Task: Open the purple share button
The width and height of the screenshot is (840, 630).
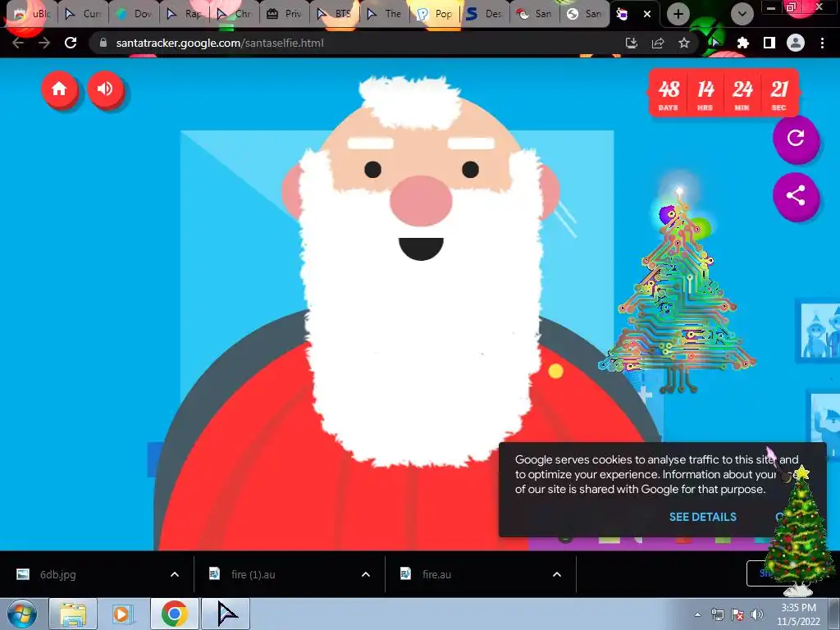Action: [x=796, y=195]
